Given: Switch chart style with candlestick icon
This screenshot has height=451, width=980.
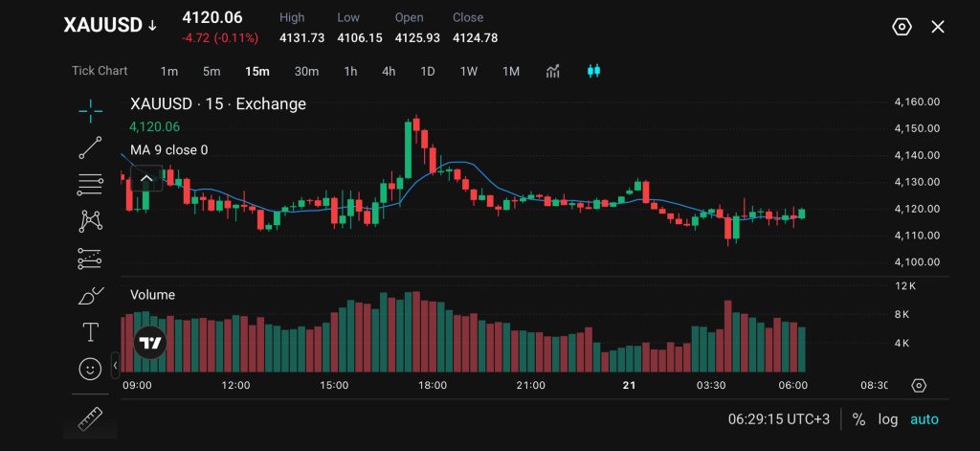Looking at the screenshot, I should [593, 71].
